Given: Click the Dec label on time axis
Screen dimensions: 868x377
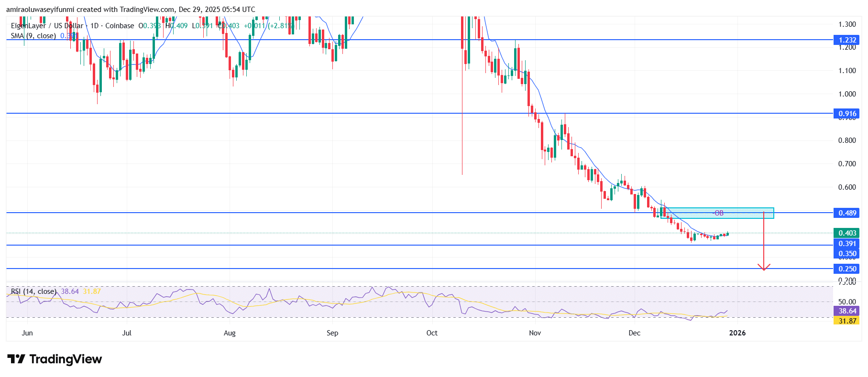Looking at the screenshot, I should [634, 333].
